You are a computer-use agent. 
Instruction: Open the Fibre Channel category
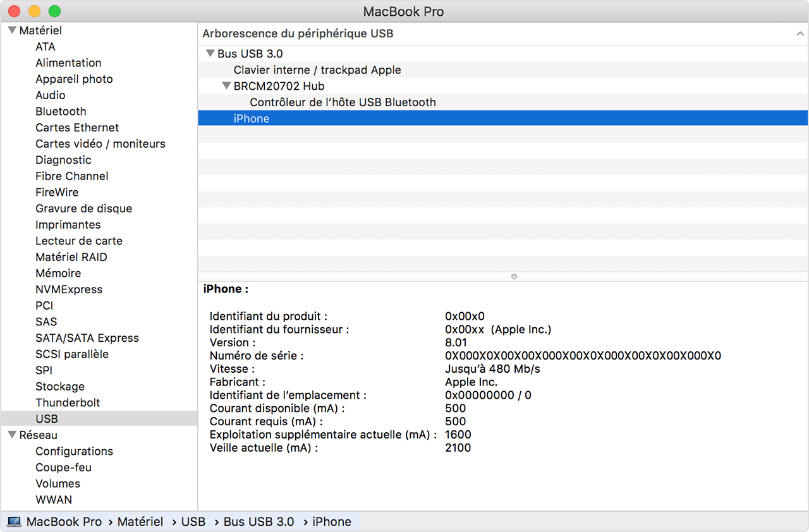click(72, 176)
